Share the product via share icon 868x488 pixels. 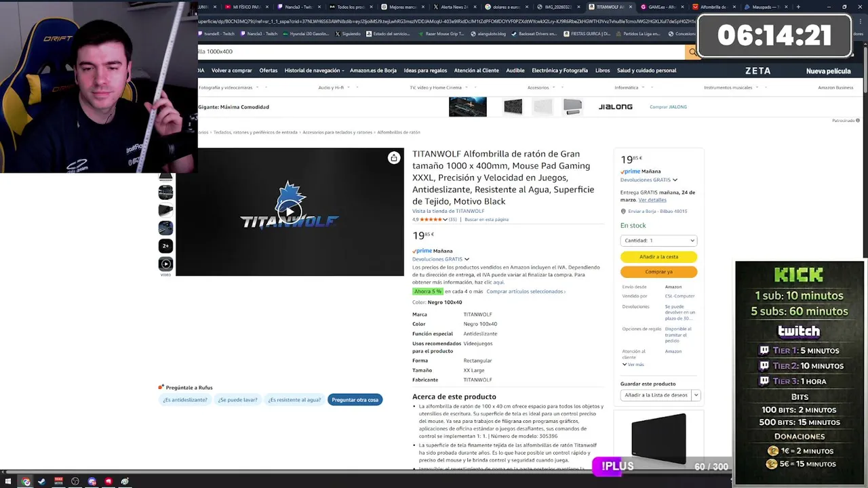(393, 158)
